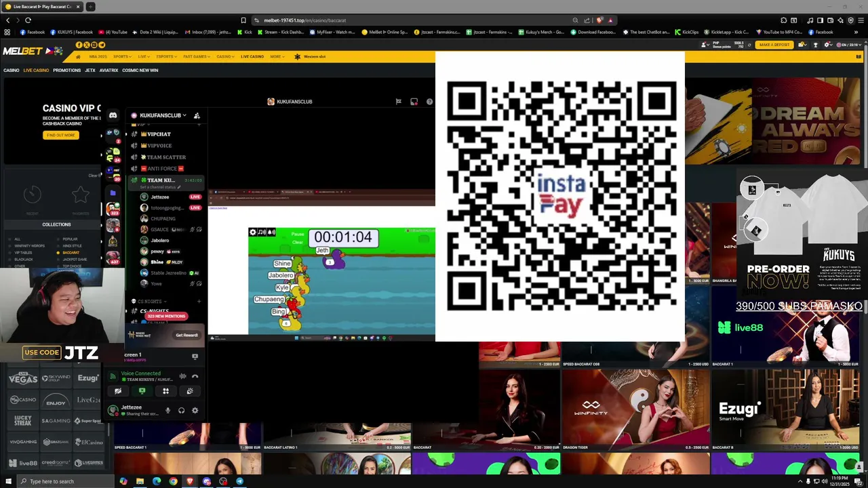Click Brave Rewards triangle icon
The width and height of the screenshot is (868, 488).
tap(610, 20)
